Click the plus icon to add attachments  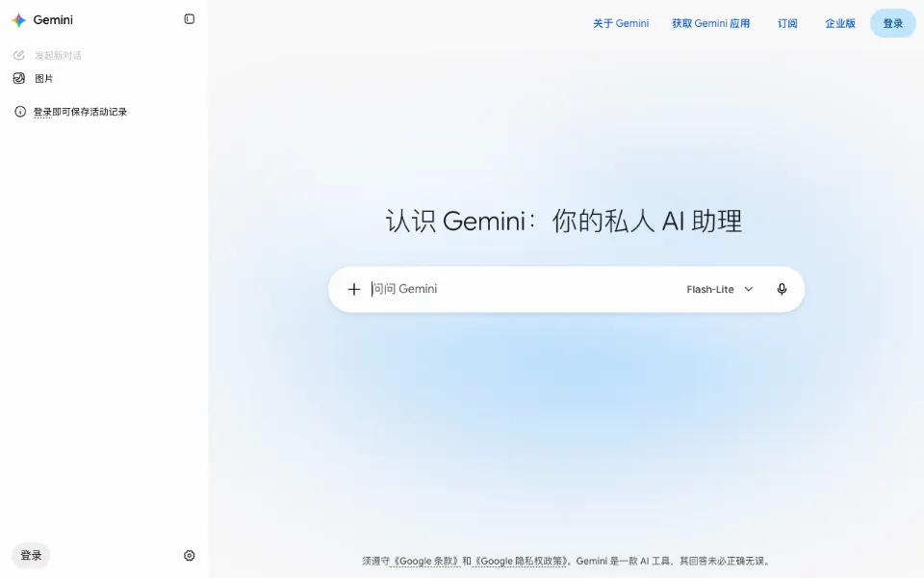click(x=353, y=289)
